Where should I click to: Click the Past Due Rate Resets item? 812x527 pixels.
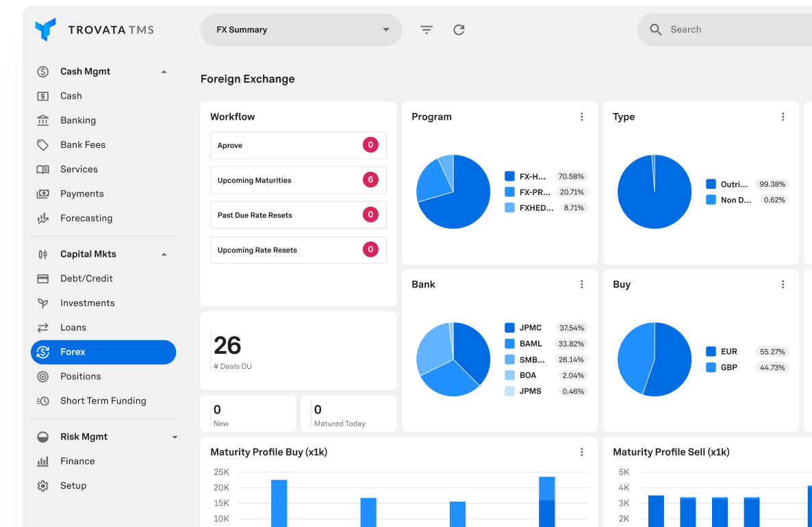298,216
